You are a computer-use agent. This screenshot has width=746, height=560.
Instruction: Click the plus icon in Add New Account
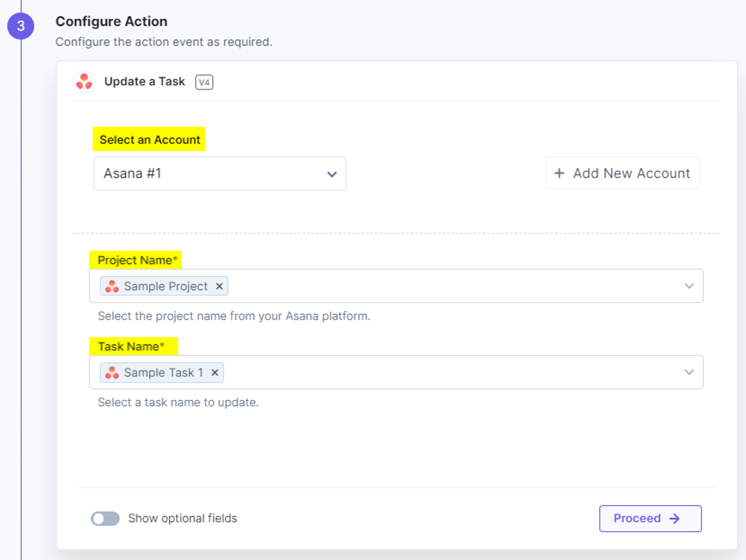point(559,173)
